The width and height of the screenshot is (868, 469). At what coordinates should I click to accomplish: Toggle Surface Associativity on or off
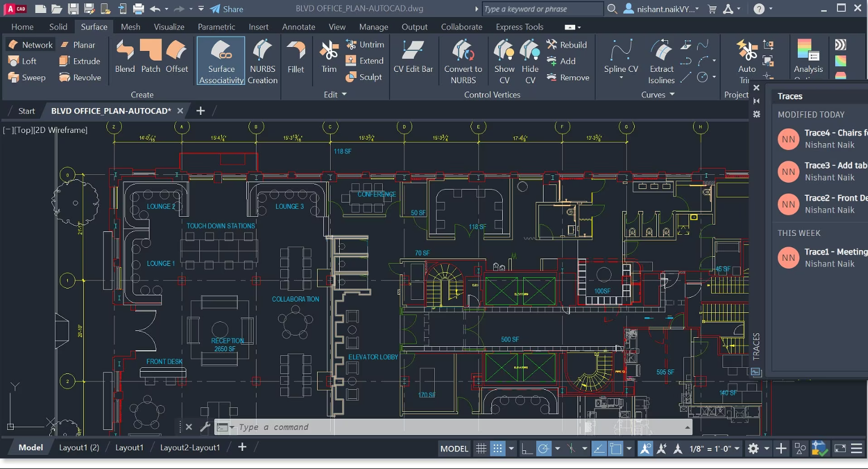pos(221,61)
